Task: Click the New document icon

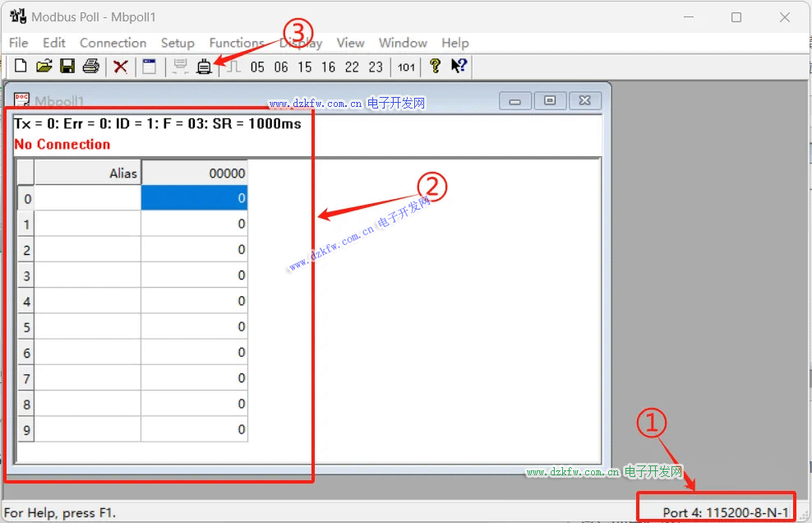Action: pos(21,67)
